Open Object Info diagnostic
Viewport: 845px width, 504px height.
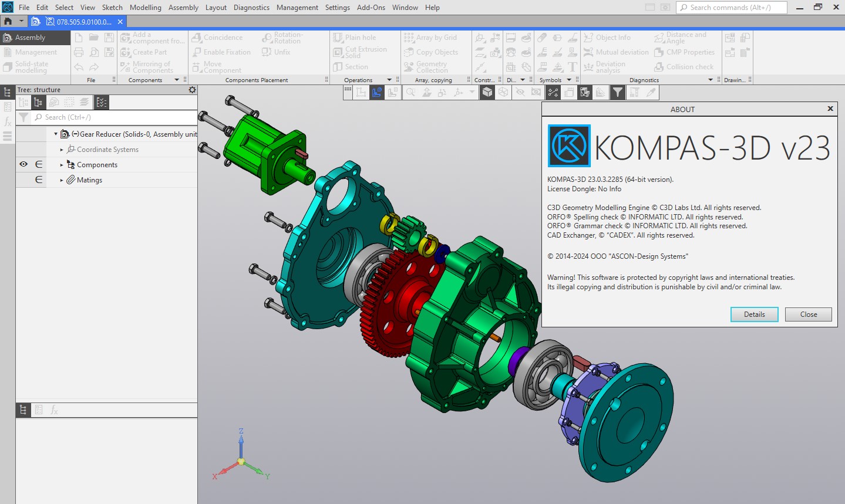pos(607,38)
